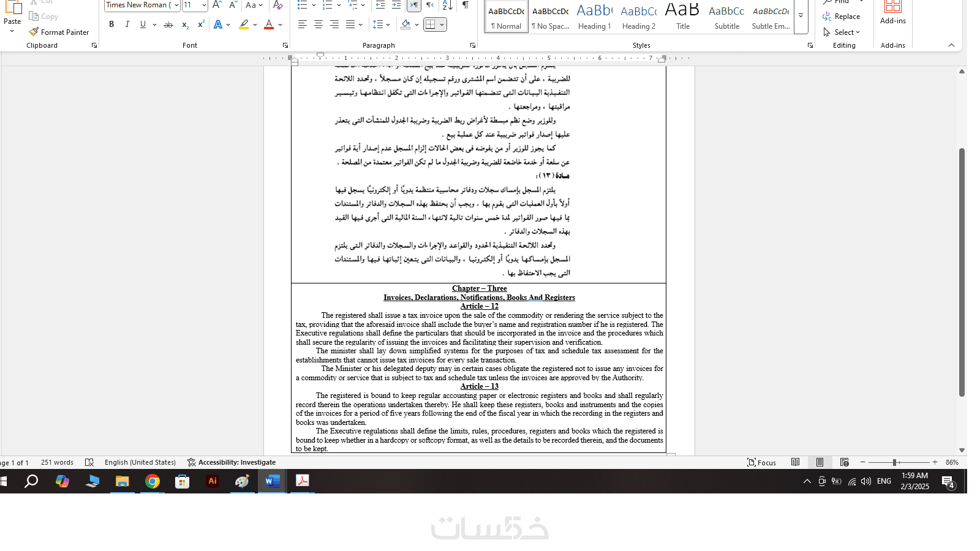Apply the Heading 1 style
The width and height of the screenshot is (980, 551).
click(x=595, y=17)
